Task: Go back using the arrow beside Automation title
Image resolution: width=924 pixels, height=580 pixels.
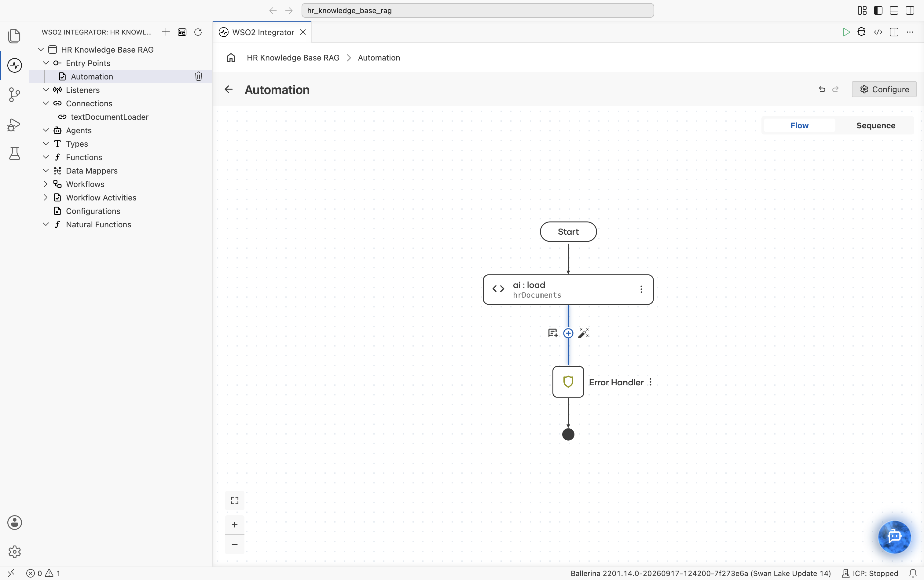Action: 229,89
